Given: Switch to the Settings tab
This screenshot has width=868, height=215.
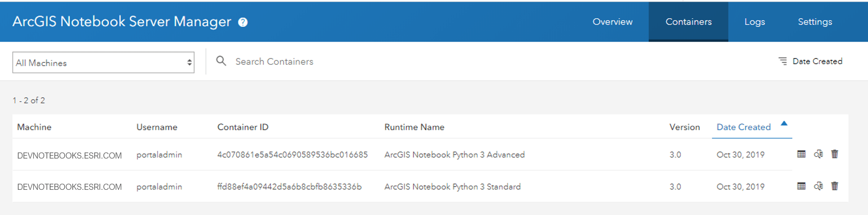Looking at the screenshot, I should pyautogui.click(x=815, y=22).
